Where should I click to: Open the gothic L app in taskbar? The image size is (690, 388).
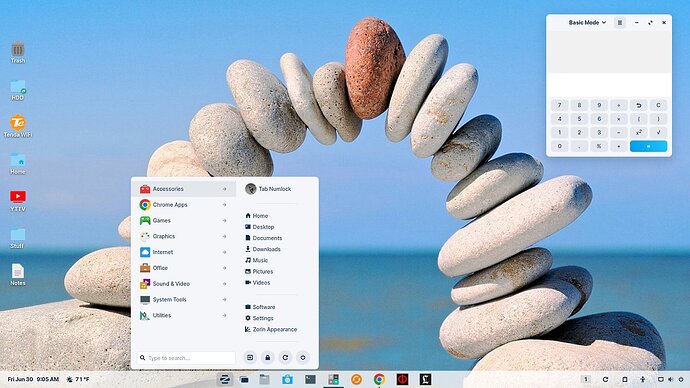tap(425, 379)
